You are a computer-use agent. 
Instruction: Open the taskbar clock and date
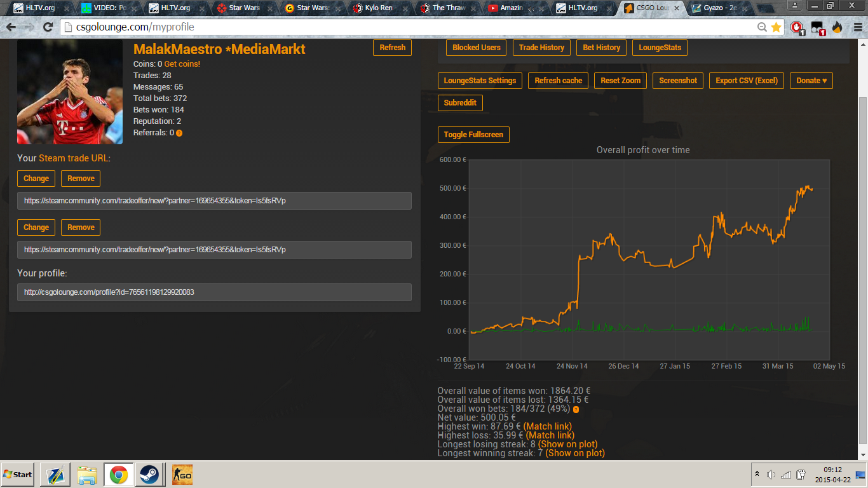click(832, 475)
